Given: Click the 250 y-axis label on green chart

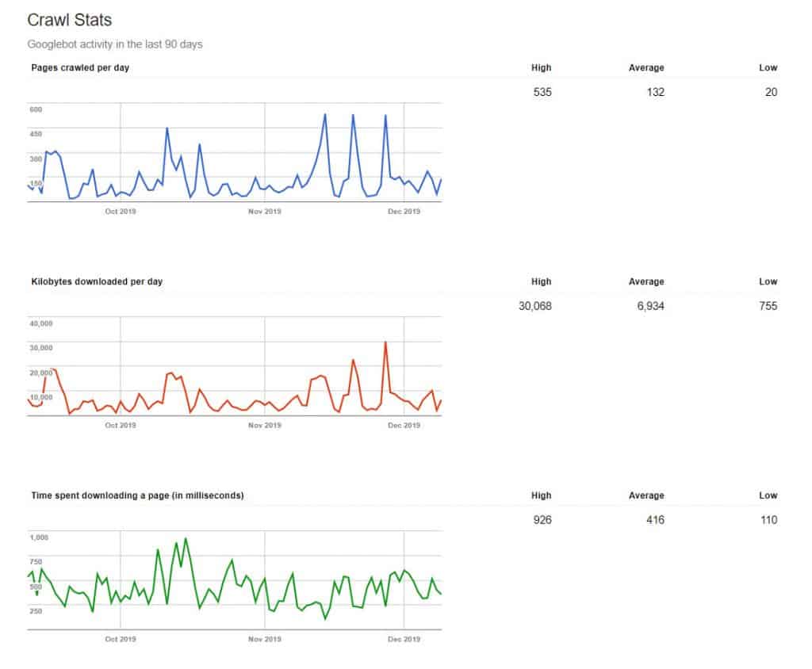Looking at the screenshot, I should (36, 611).
